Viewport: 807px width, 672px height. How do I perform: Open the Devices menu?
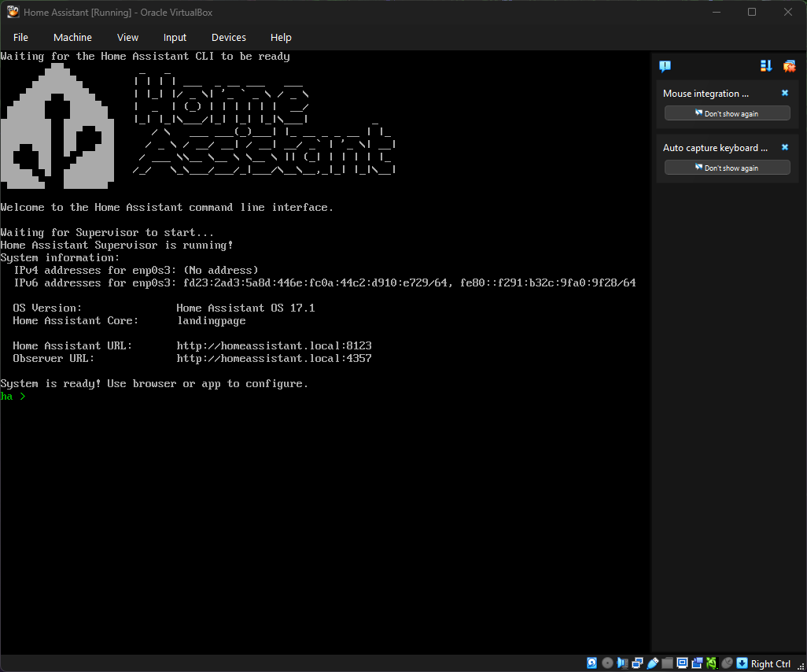click(228, 37)
